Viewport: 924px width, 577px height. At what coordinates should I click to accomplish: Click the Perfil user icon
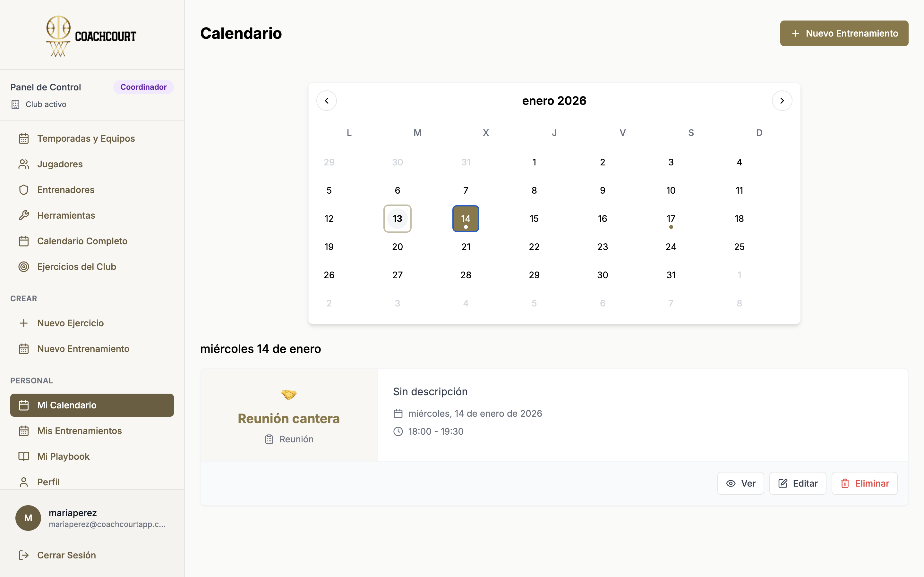click(x=24, y=481)
